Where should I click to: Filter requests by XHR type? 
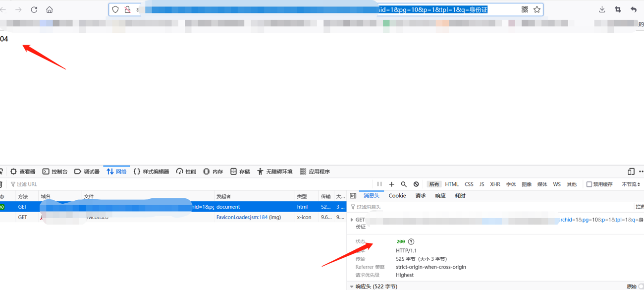(495, 184)
